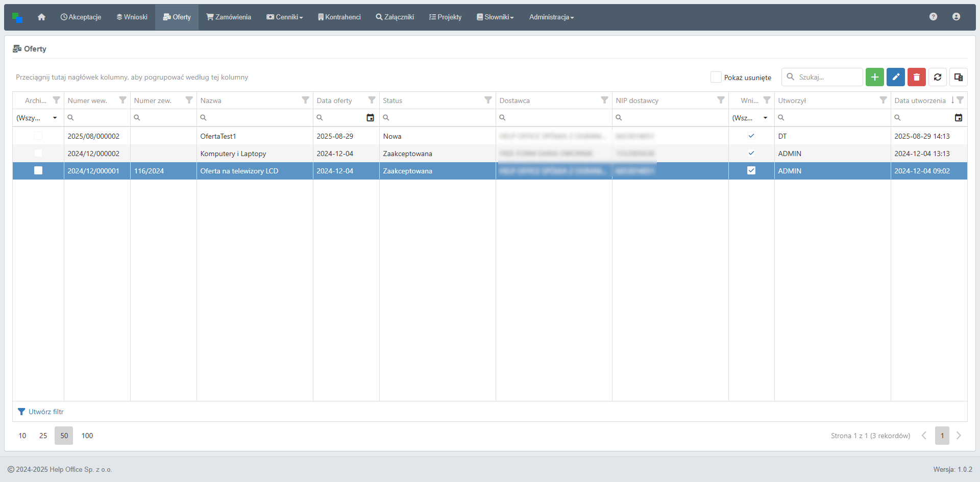Toggle archive checkbox for offer 2024/12/000001
The width and height of the screenshot is (980, 482).
click(x=38, y=171)
